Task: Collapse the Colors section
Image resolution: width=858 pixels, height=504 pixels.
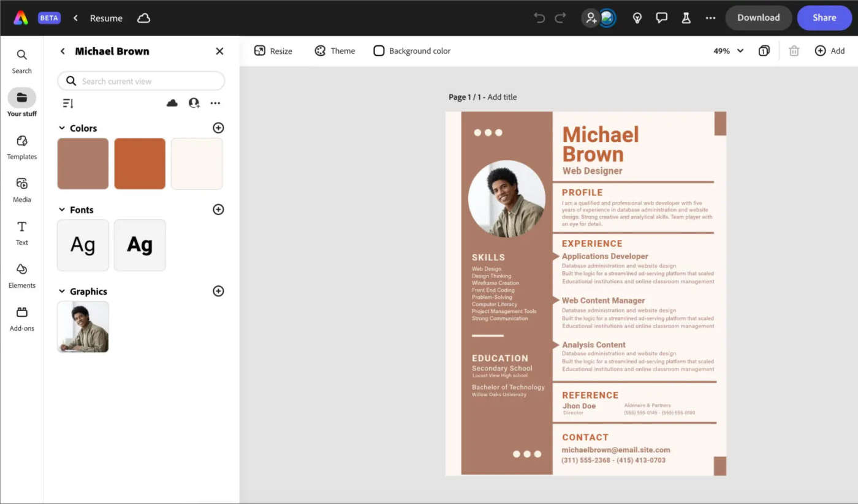Action: coord(62,128)
